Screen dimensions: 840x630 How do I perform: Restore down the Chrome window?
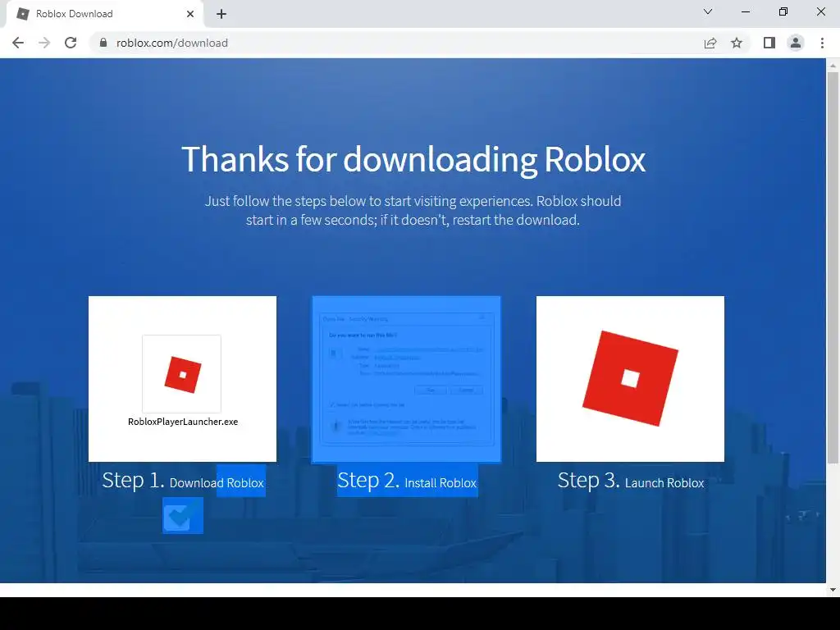(x=783, y=11)
